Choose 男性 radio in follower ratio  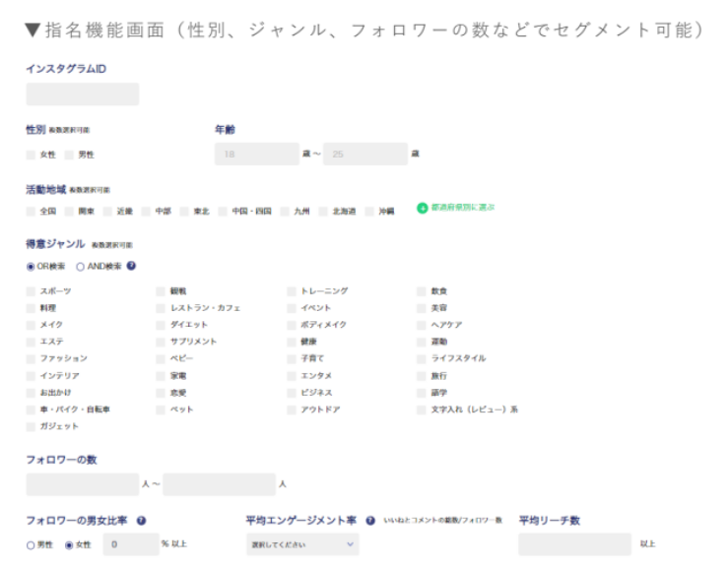coord(31,544)
